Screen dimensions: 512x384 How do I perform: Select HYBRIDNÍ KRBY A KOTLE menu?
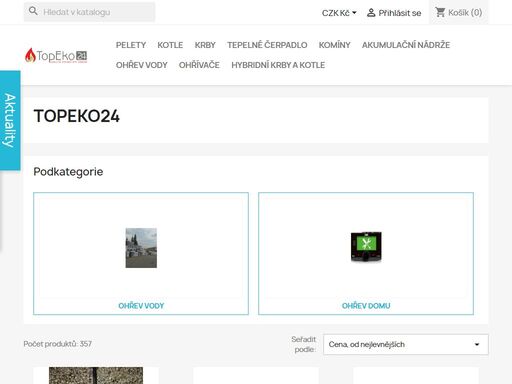[x=278, y=65]
